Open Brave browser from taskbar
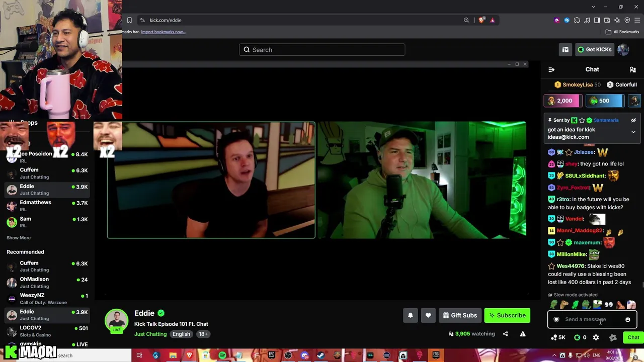 pyautogui.click(x=190, y=355)
